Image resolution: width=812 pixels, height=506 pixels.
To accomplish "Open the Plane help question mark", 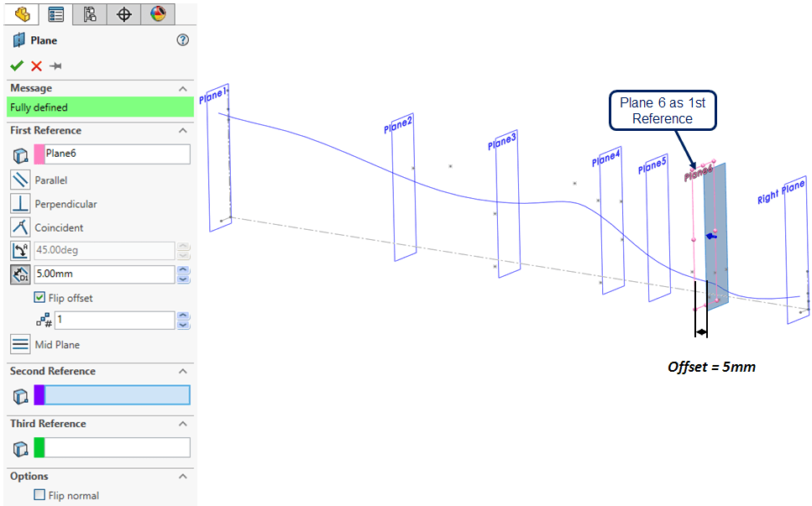I will 183,40.
